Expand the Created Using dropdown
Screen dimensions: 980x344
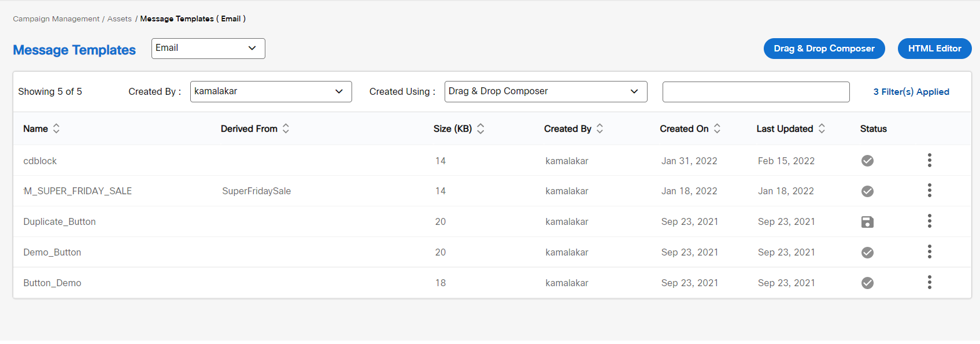(545, 91)
